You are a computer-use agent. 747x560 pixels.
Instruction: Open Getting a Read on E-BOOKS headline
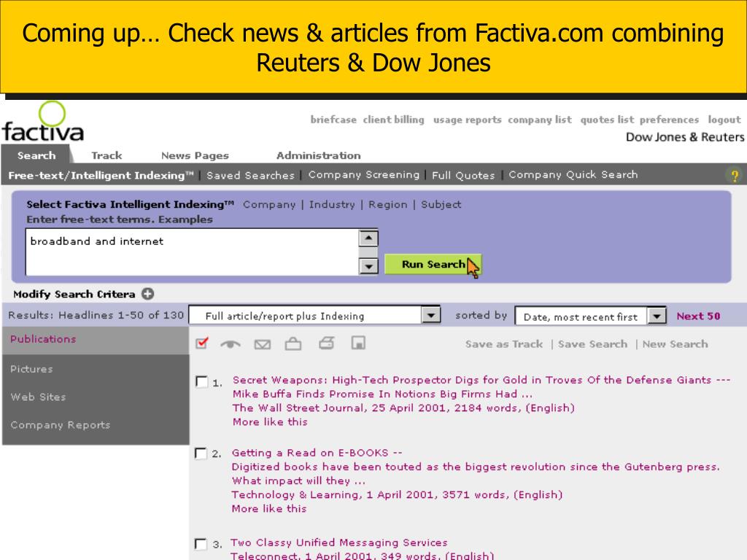coord(317,453)
